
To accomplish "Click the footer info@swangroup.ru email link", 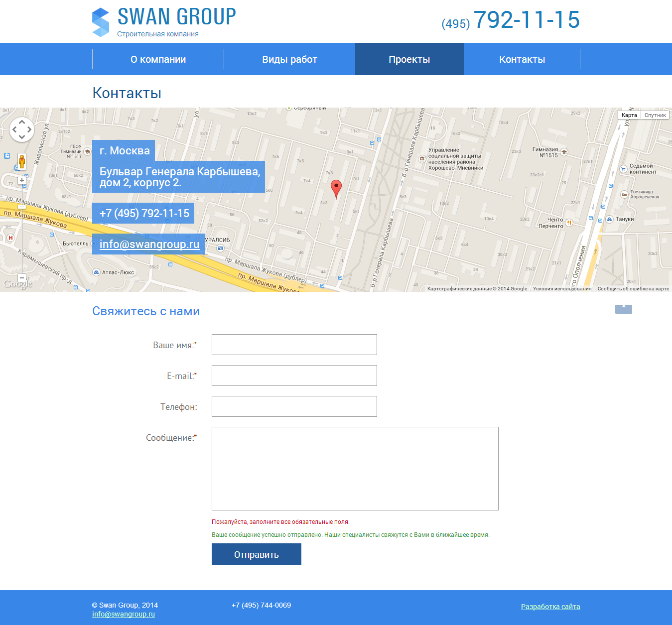I will 124,614.
